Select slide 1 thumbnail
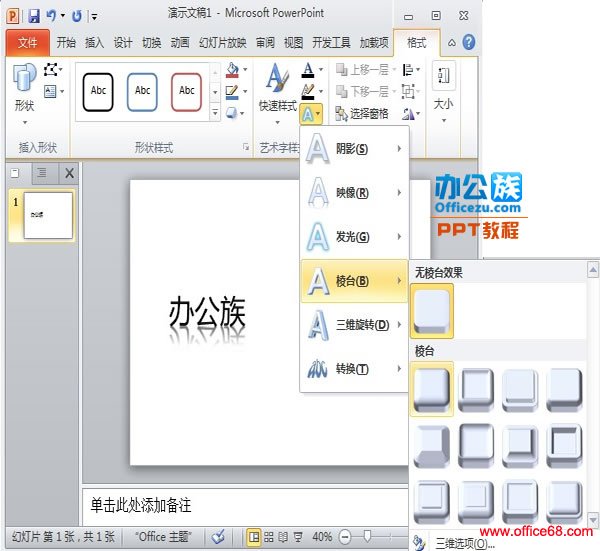This screenshot has width=600, height=551. (x=48, y=215)
